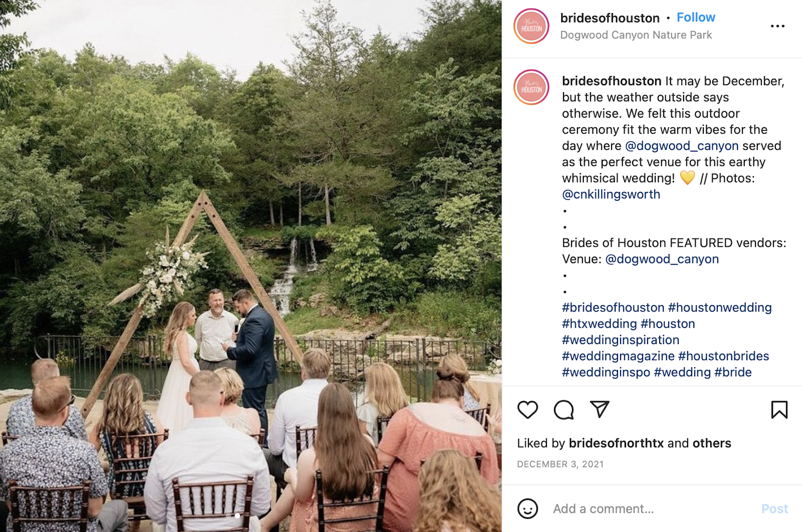The image size is (802, 532).
Task: Select the #weddinginspiration hashtag
Action: pos(621,340)
